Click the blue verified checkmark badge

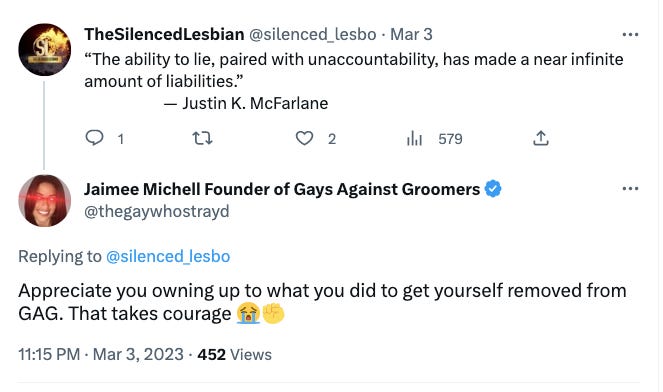point(493,189)
